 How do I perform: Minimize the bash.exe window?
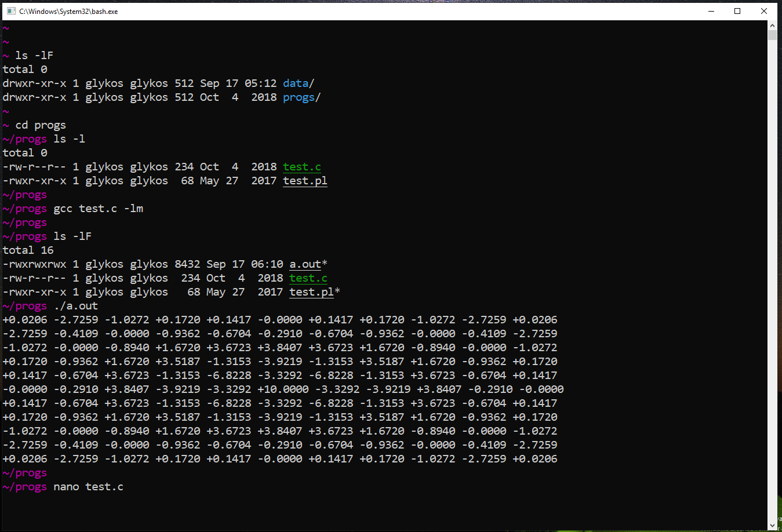point(711,11)
